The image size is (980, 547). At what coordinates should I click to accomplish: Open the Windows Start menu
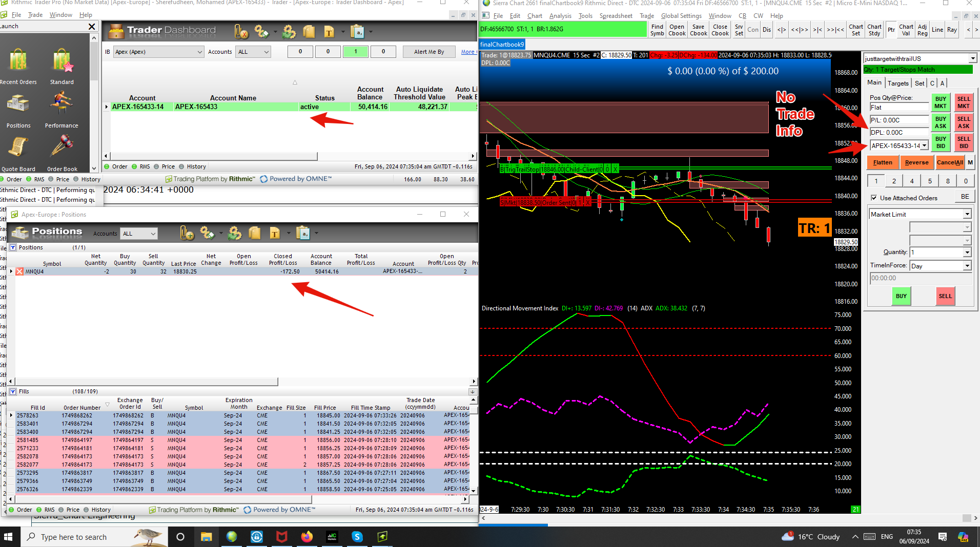[x=8, y=537]
